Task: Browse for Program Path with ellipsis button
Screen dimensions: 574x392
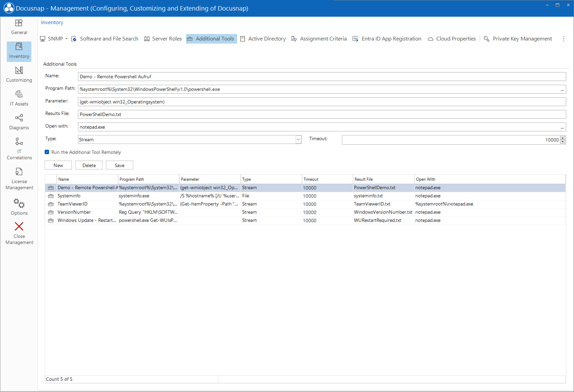Action: [562, 89]
